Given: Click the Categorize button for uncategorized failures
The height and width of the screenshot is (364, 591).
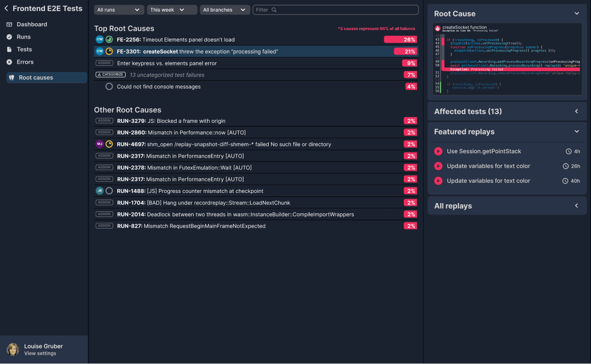Looking at the screenshot, I should 110,75.
